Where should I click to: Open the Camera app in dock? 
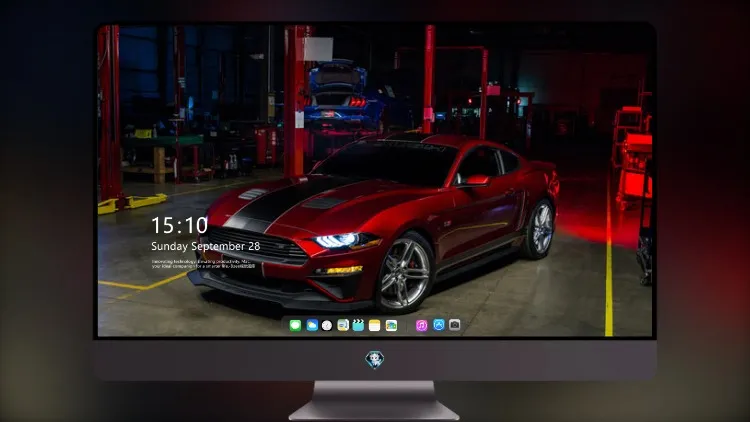click(x=455, y=325)
